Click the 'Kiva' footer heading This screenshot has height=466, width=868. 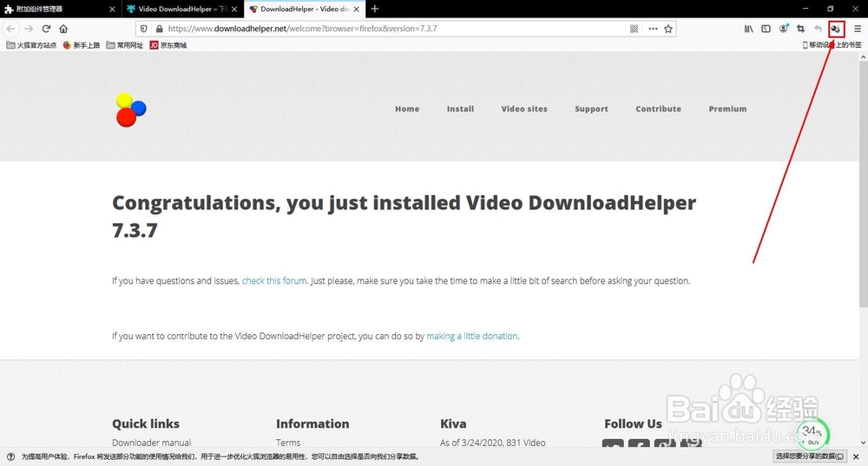pos(453,424)
